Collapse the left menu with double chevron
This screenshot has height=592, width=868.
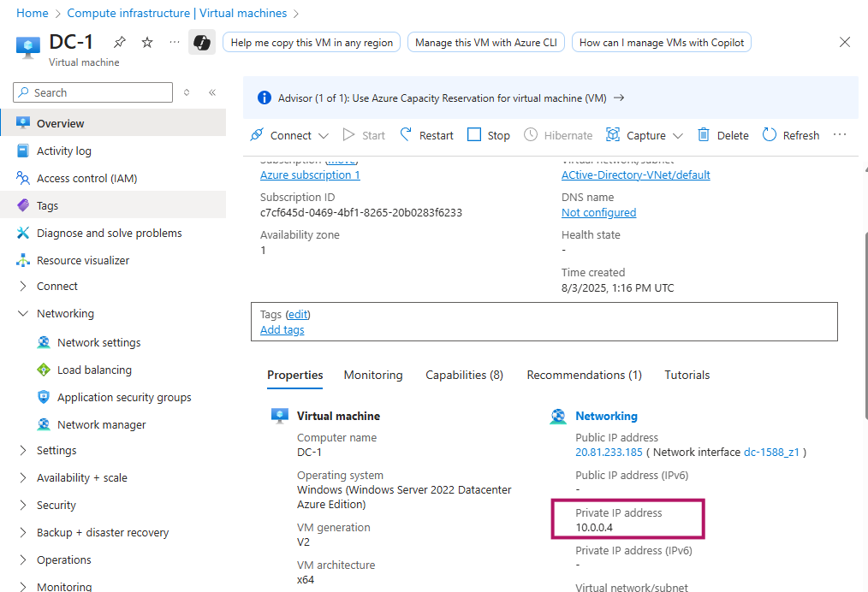point(212,92)
